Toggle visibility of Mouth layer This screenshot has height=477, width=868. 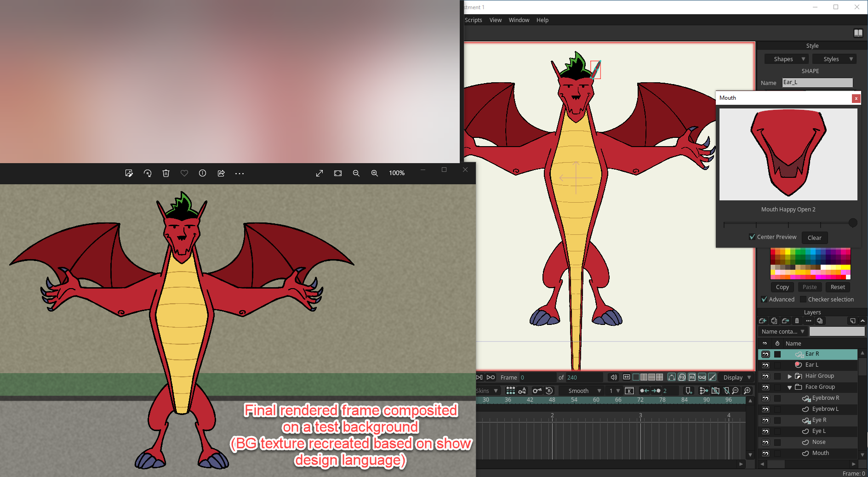[765, 454]
